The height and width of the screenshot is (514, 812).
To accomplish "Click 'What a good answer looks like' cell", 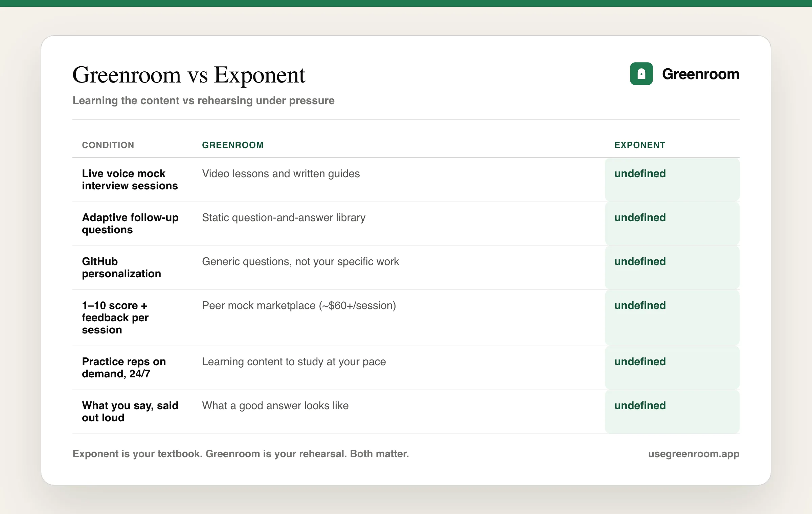I will click(x=275, y=405).
